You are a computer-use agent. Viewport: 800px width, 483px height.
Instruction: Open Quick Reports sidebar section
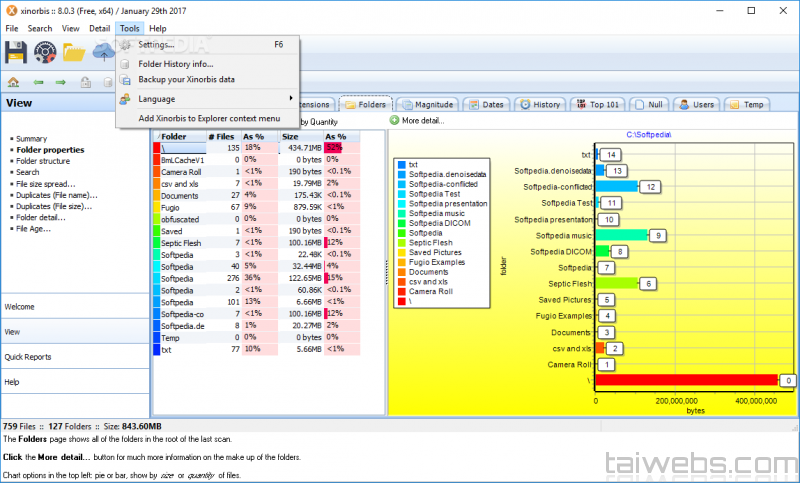[28, 357]
